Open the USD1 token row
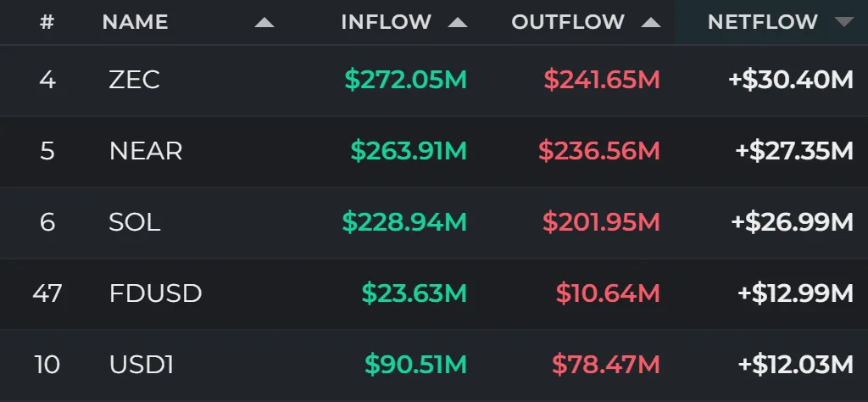The height and width of the screenshot is (402, 868). [434, 366]
